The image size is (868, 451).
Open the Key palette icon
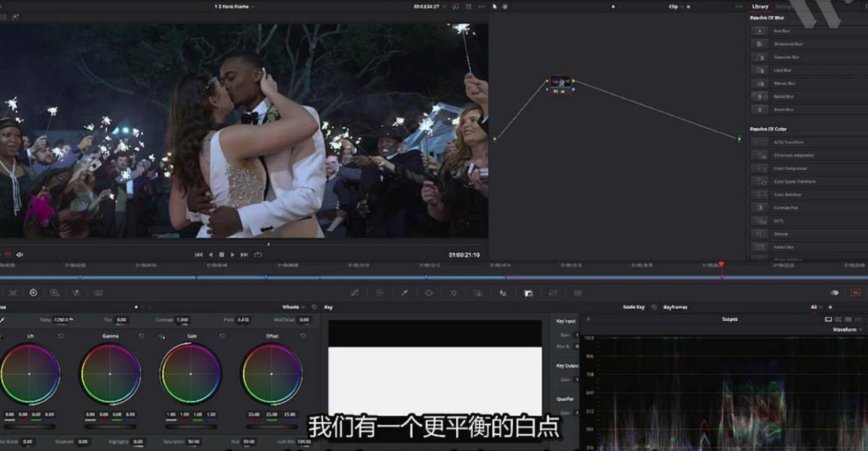(x=528, y=293)
